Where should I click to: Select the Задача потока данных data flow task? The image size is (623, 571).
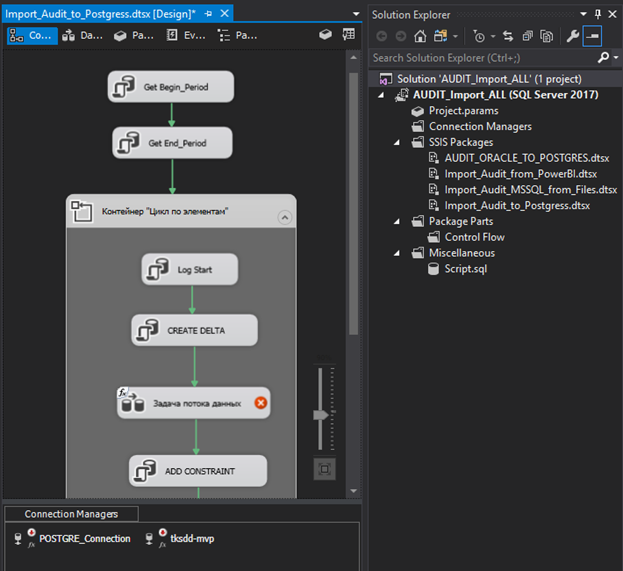193,403
